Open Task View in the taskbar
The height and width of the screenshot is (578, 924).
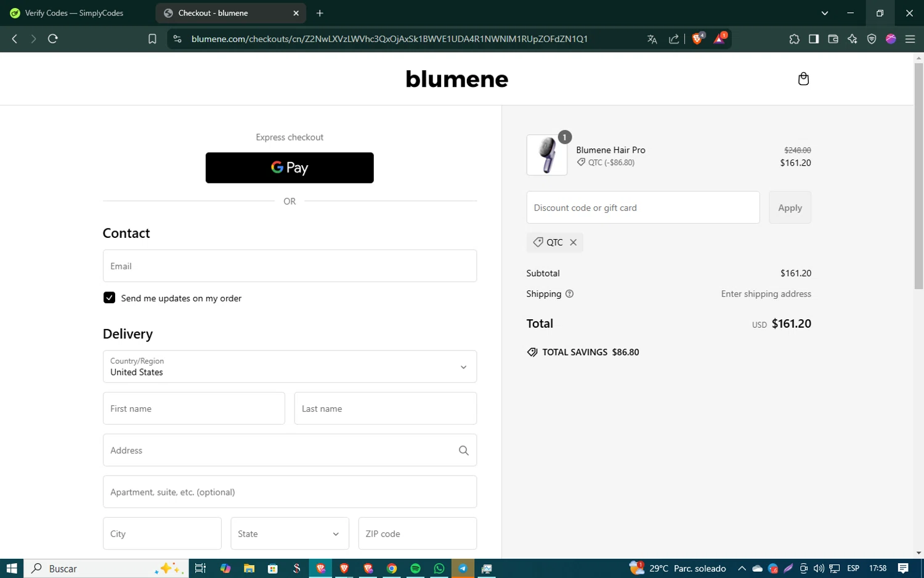pos(200,568)
